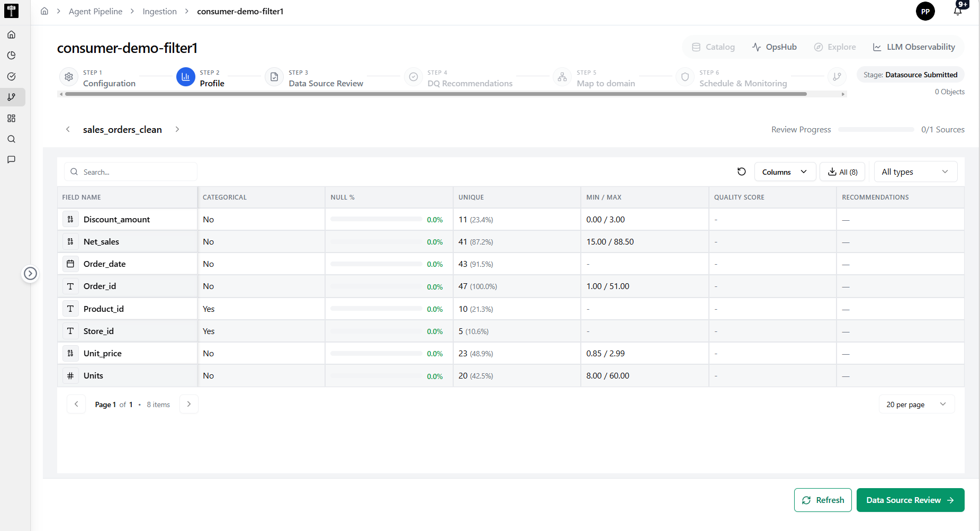This screenshot has height=531, width=980.
Task: Click the hash icon of the Units row
Action: coord(70,376)
